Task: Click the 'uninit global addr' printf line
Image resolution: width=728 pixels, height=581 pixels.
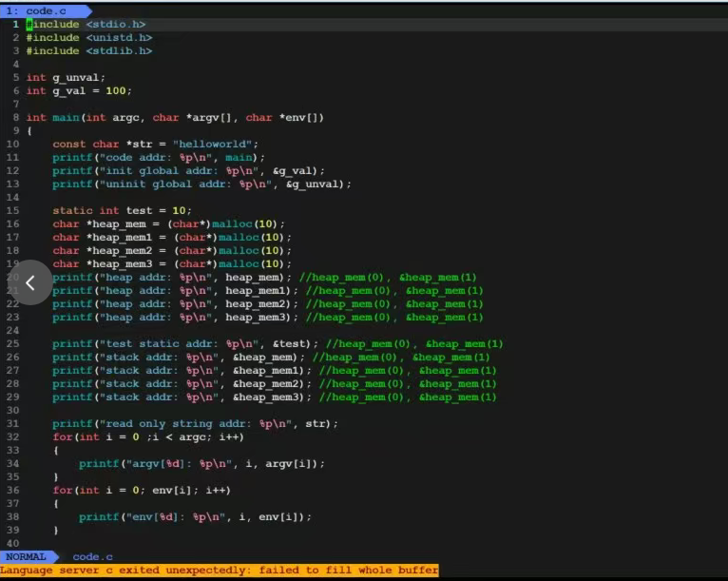Action: point(202,184)
